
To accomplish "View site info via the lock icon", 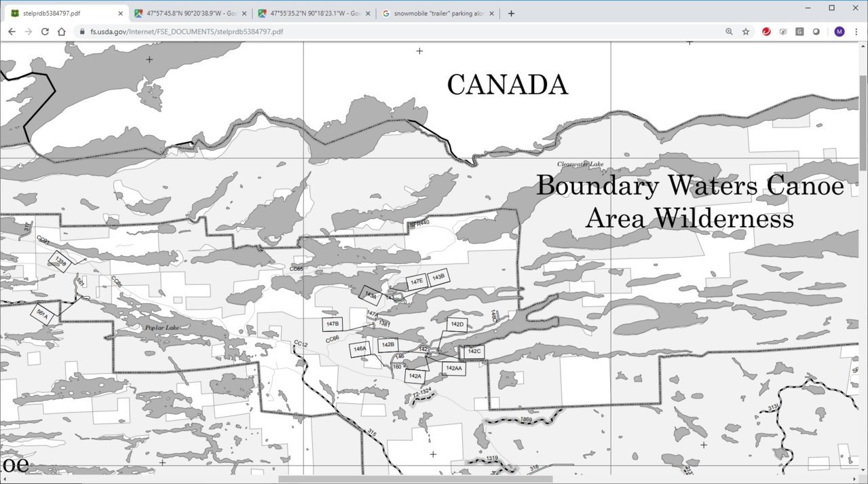I will (x=81, y=31).
